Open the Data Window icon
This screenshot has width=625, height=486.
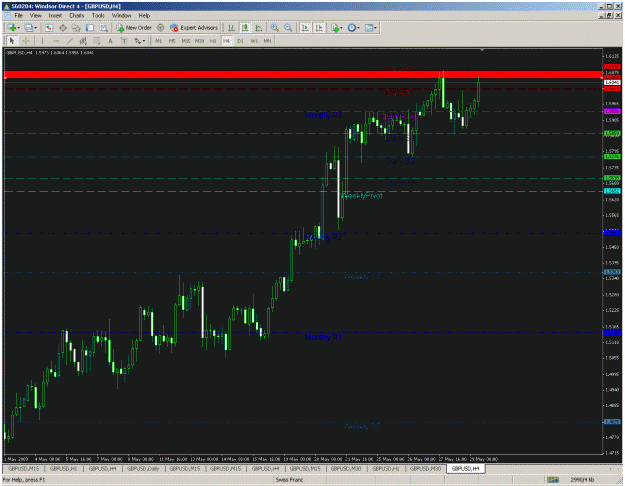pyautogui.click(x=63, y=28)
